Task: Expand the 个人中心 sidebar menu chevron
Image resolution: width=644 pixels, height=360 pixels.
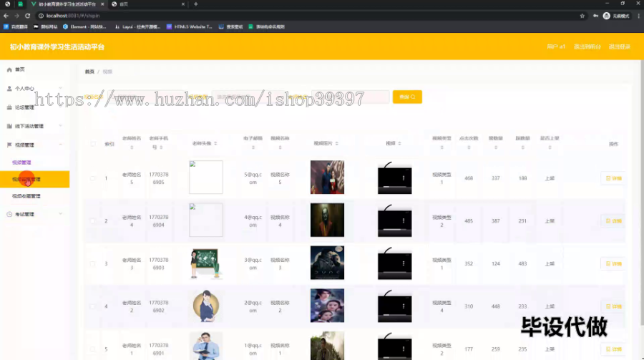Action: click(61, 88)
